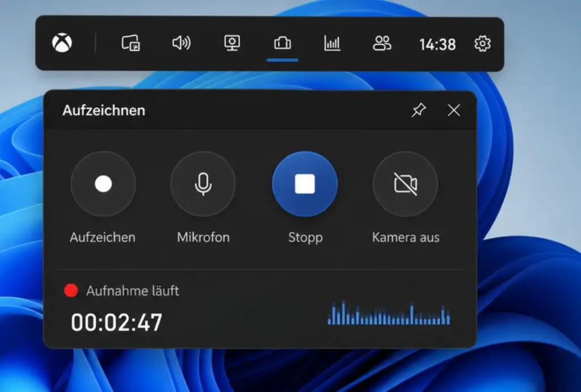Open Game Bar settings gear
This screenshot has width=581, height=392.
tap(482, 44)
